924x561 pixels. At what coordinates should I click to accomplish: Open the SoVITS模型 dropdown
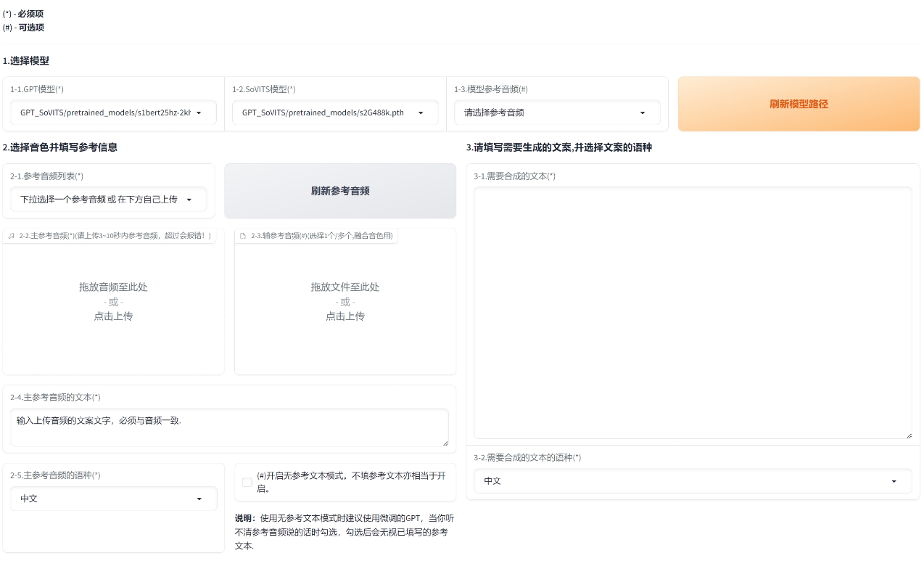coord(334,112)
